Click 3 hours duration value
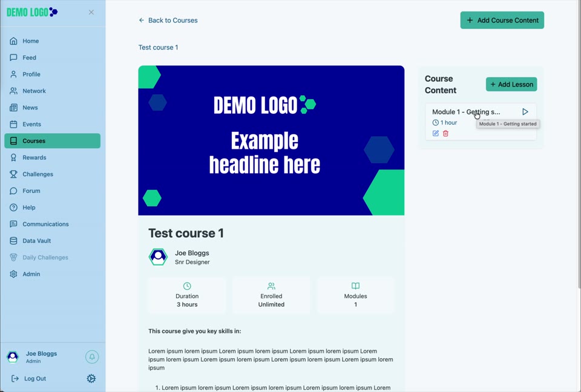 tap(187, 304)
